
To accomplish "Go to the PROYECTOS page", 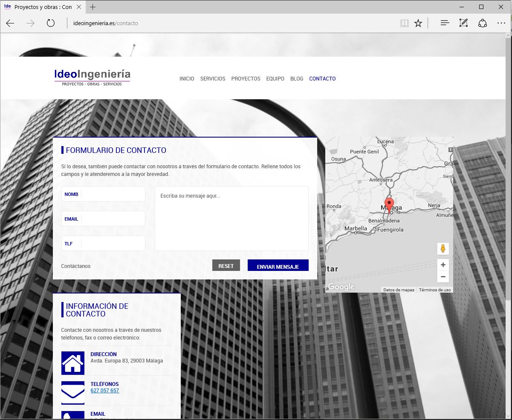I will pos(246,79).
